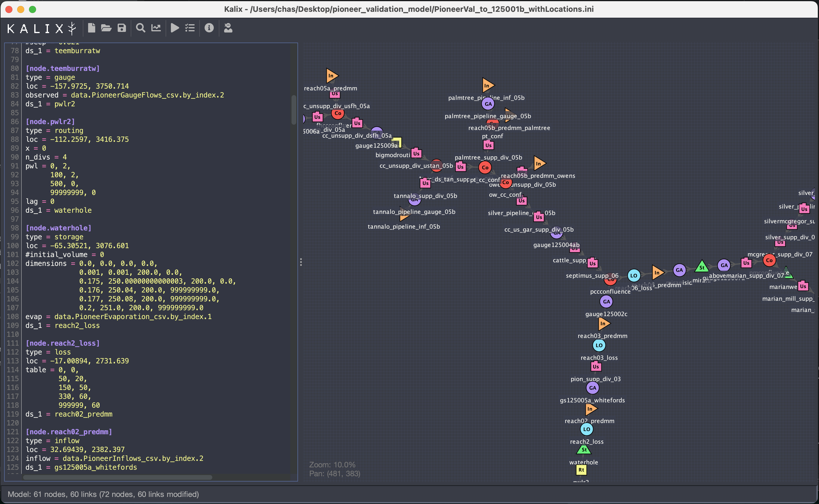Show the info icon dialog
Image resolution: width=819 pixels, height=504 pixels.
coord(209,28)
